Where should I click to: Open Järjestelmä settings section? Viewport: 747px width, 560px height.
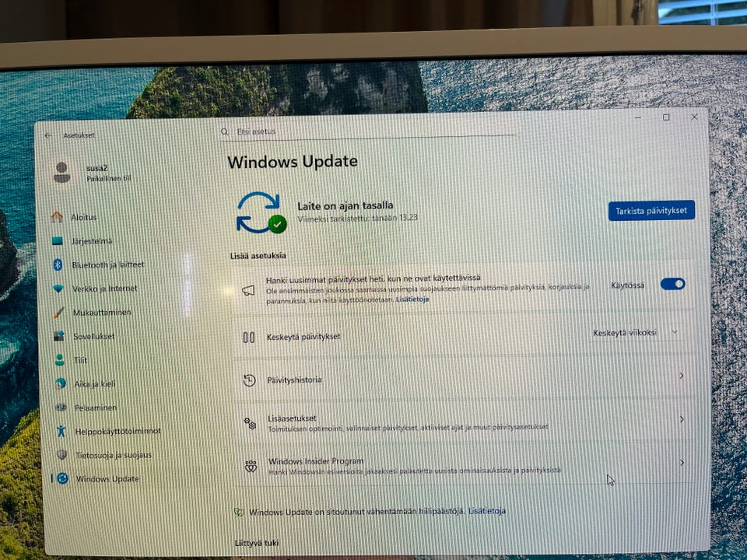tap(92, 241)
